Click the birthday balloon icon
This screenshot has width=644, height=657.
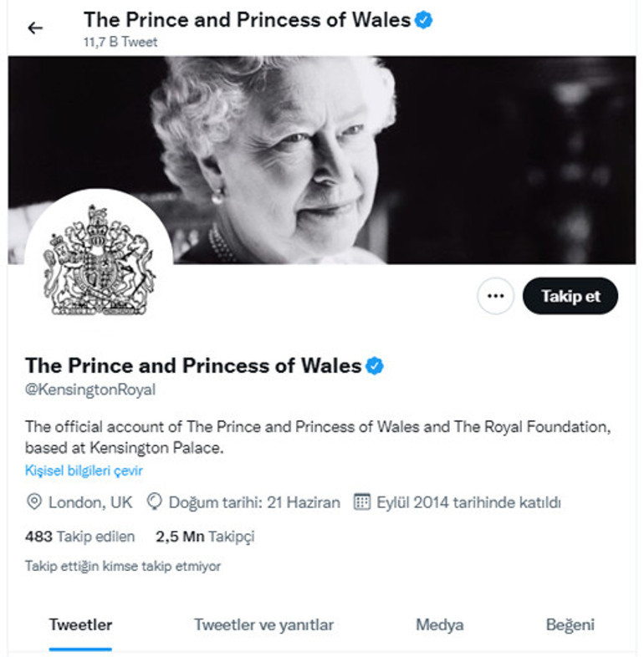tap(154, 502)
